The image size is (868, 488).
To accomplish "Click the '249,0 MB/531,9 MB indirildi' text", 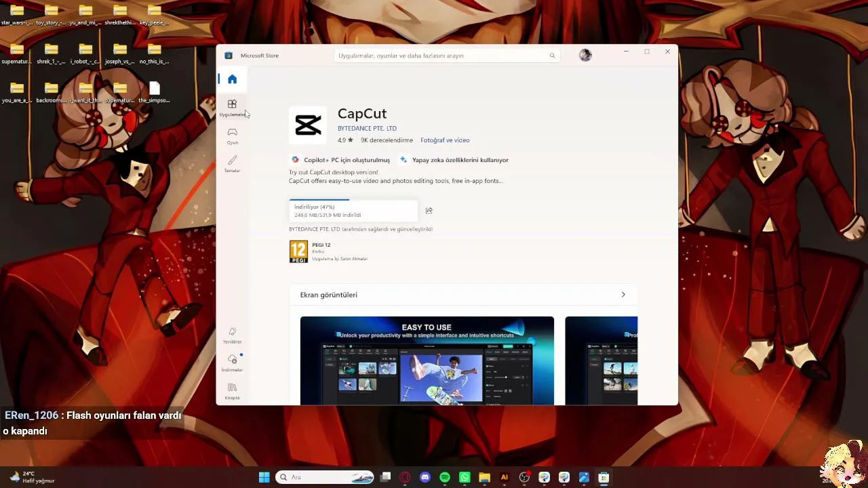I will [x=328, y=215].
